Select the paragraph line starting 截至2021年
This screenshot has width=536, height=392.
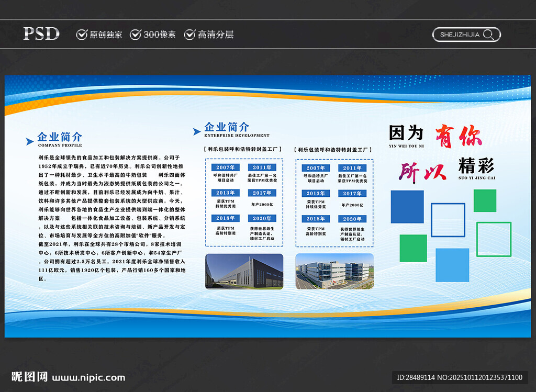pyautogui.click(x=110, y=244)
